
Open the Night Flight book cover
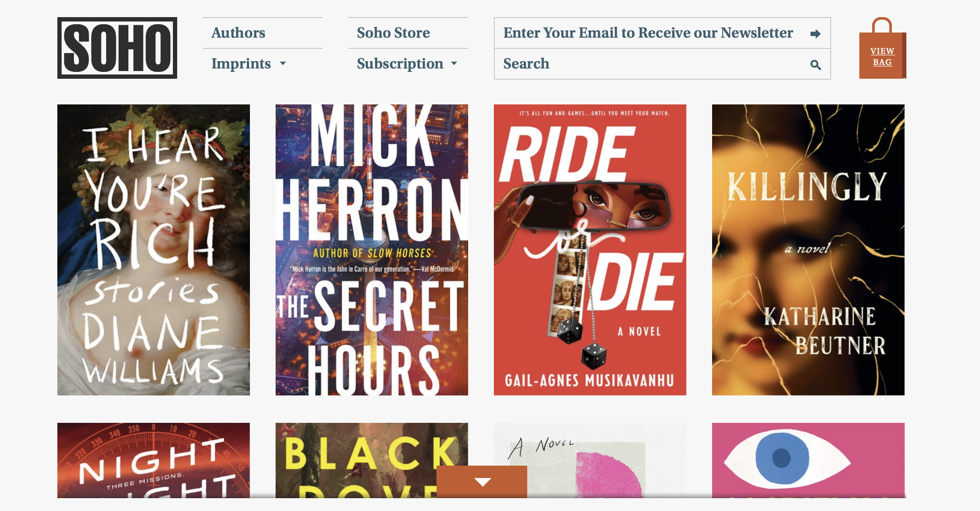coord(154,460)
